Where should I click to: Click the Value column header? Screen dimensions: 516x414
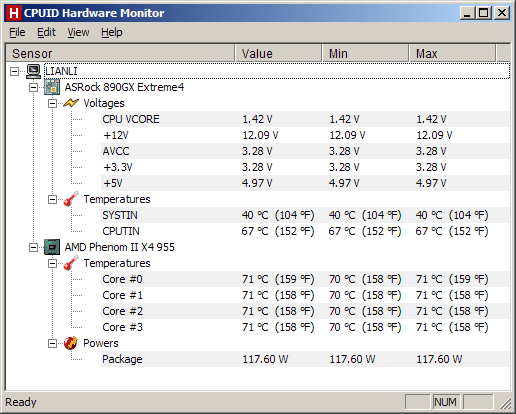click(x=278, y=53)
